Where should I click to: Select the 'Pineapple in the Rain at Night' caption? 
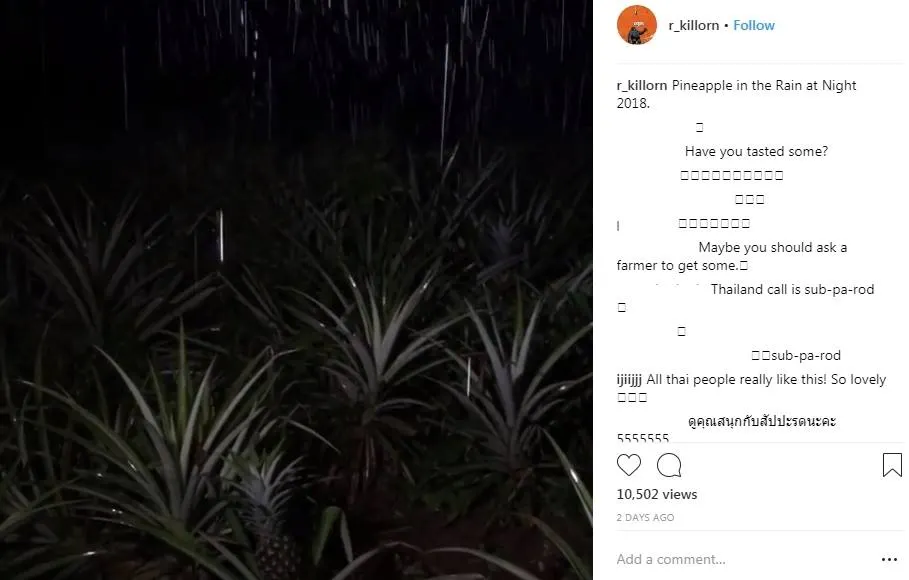tap(736, 94)
